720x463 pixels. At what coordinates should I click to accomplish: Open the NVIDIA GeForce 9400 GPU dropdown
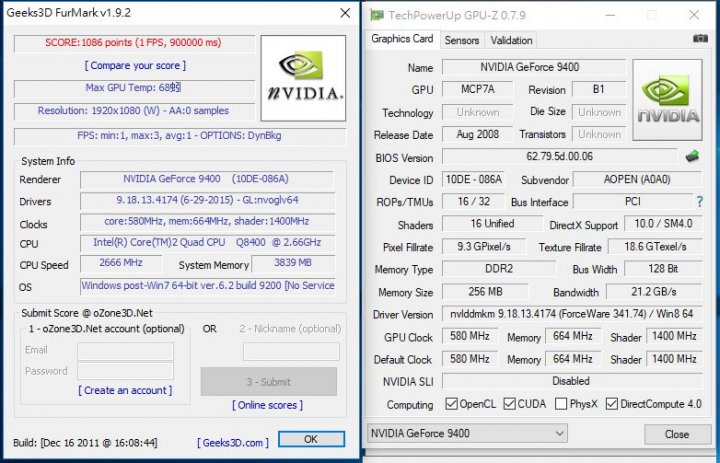[x=467, y=433]
